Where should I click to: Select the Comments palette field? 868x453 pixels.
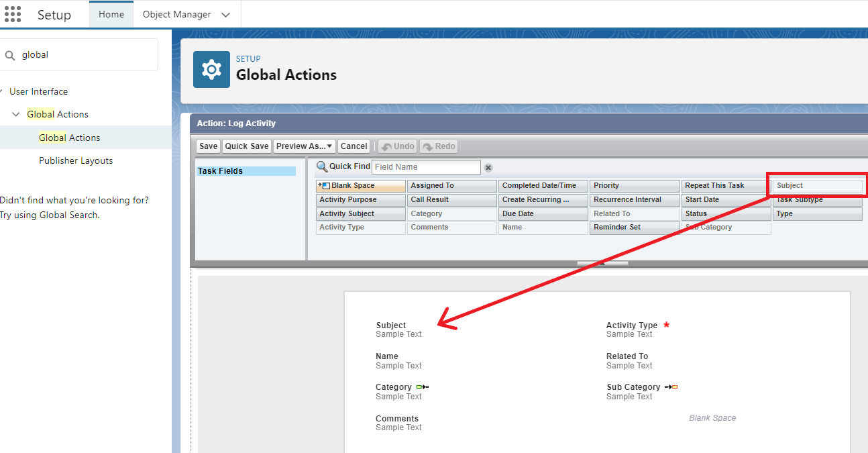pyautogui.click(x=452, y=228)
